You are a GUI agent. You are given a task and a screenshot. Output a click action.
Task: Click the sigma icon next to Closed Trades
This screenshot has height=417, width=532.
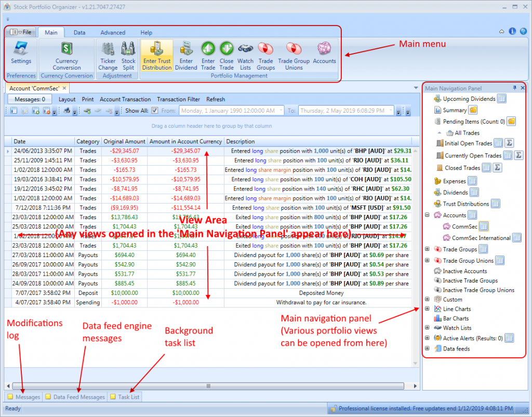click(x=497, y=167)
